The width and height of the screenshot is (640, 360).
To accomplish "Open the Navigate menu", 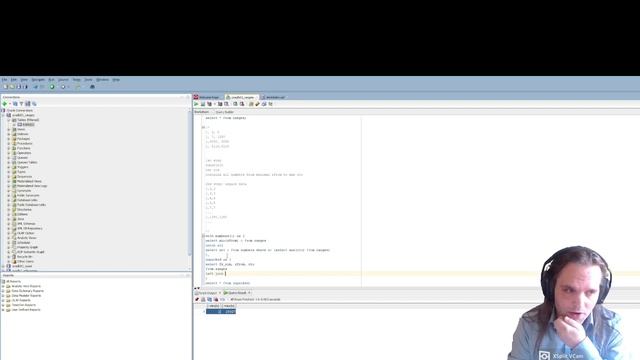I will pos(38,80).
